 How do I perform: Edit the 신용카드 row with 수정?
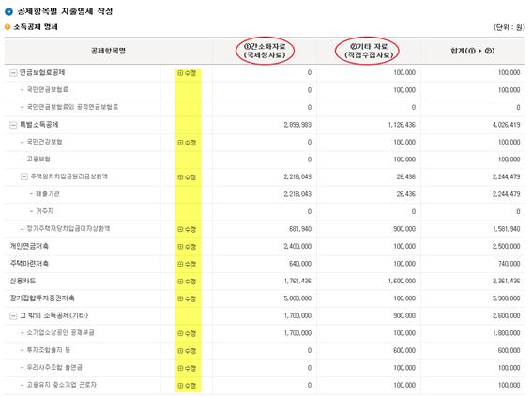click(187, 282)
